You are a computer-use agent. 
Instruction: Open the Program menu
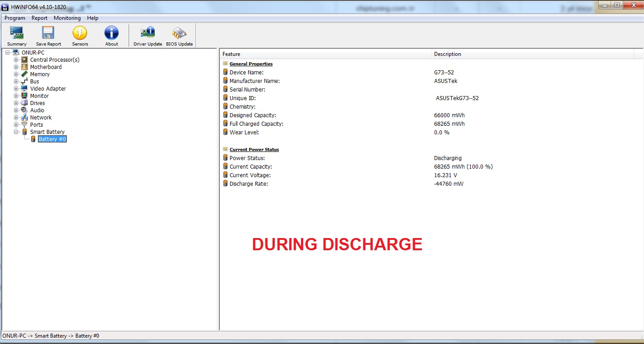coord(15,18)
